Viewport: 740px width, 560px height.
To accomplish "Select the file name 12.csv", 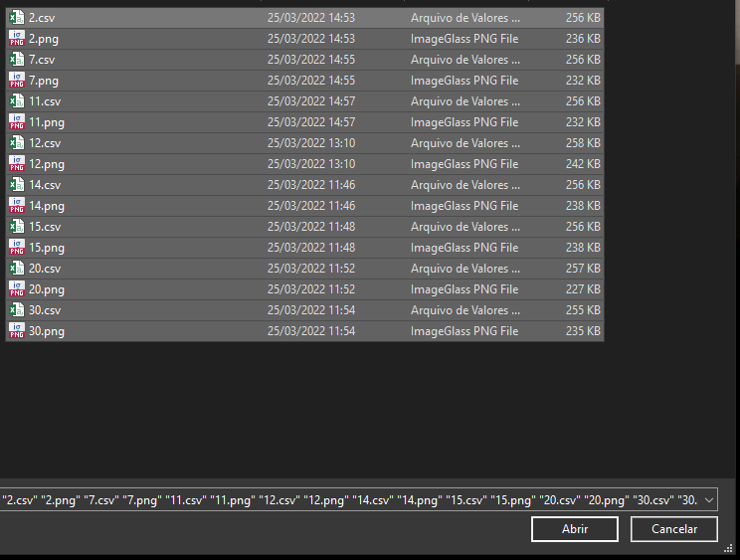I will coord(45,143).
